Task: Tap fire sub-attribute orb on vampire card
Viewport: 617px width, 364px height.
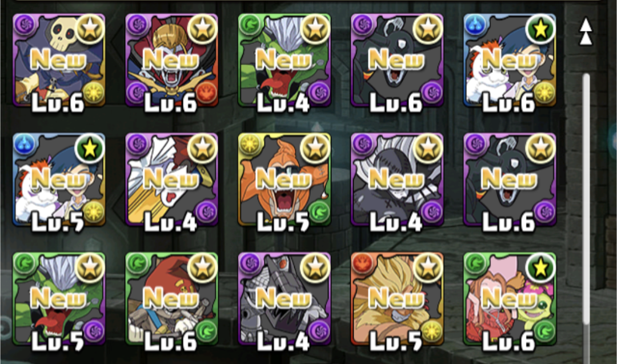Action: pos(206,93)
